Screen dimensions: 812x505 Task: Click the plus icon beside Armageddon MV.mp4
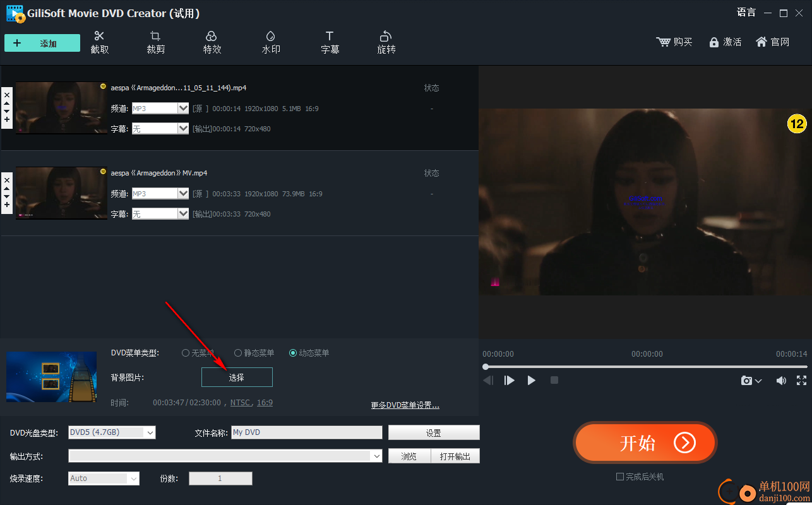pos(7,205)
